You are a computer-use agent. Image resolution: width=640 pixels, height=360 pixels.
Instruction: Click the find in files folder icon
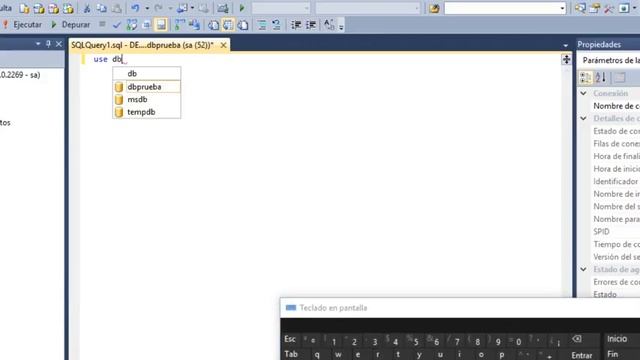coord(434,8)
